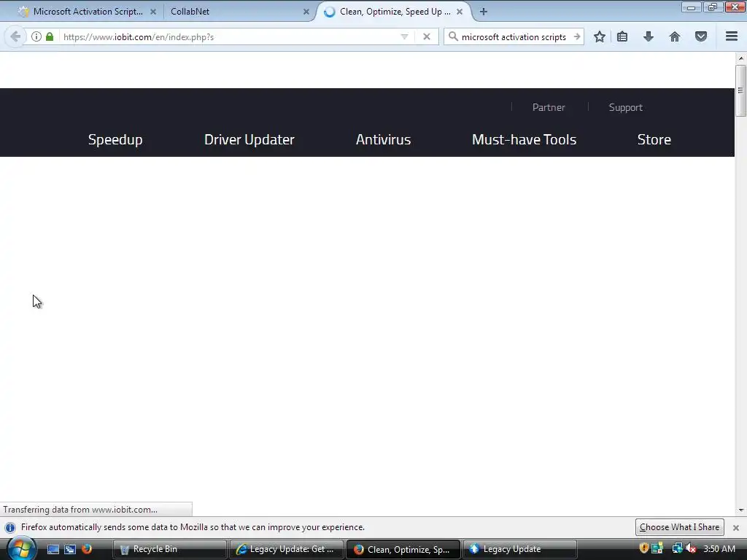Open the Antivirus menu
This screenshot has height=560, width=747.
tap(383, 139)
